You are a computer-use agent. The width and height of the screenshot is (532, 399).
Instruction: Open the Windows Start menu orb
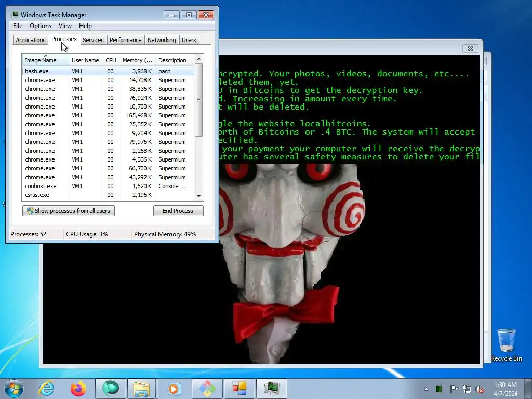[14, 389]
